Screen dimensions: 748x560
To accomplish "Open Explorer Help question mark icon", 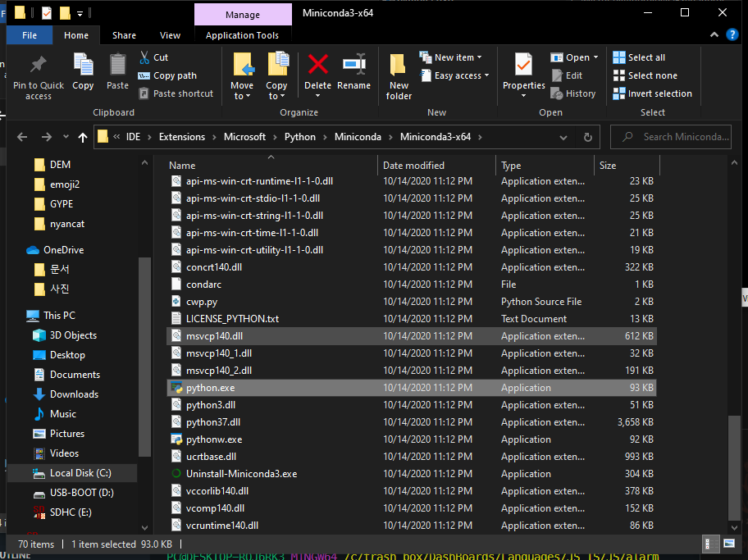I will tap(732, 34).
